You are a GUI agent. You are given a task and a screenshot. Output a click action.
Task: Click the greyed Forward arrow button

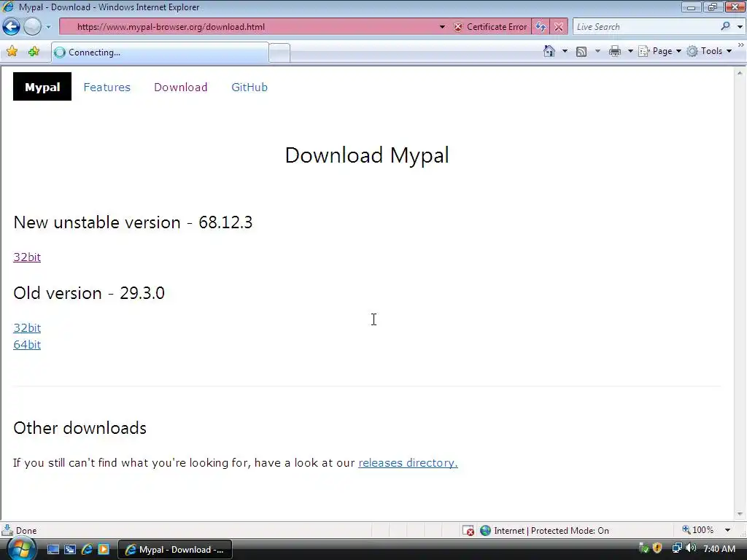click(x=32, y=27)
